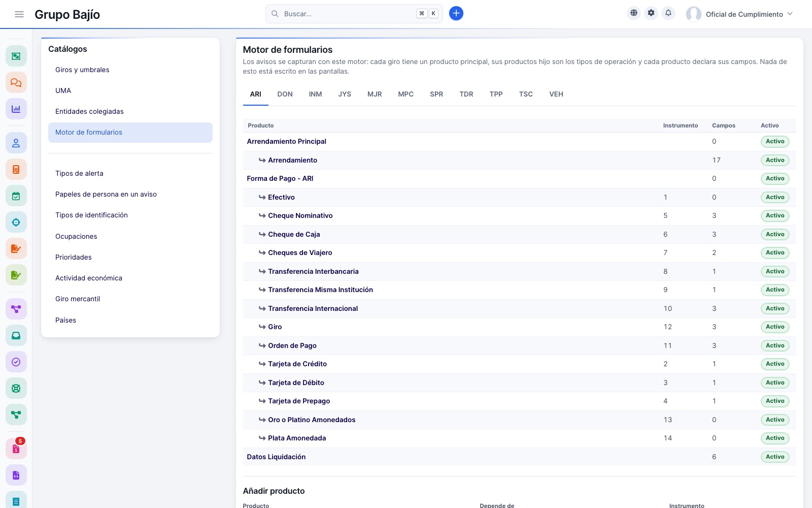Open the teal inbox tray sidebar icon
This screenshot has width=812, height=508.
[x=16, y=335]
